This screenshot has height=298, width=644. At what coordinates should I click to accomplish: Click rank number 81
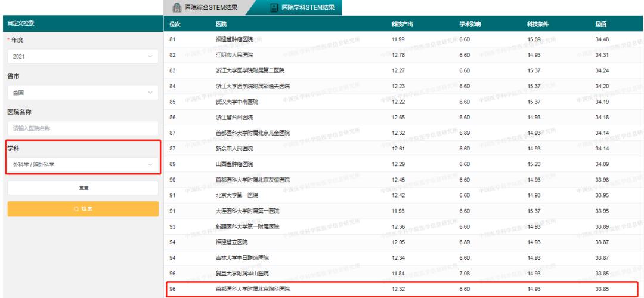click(172, 39)
